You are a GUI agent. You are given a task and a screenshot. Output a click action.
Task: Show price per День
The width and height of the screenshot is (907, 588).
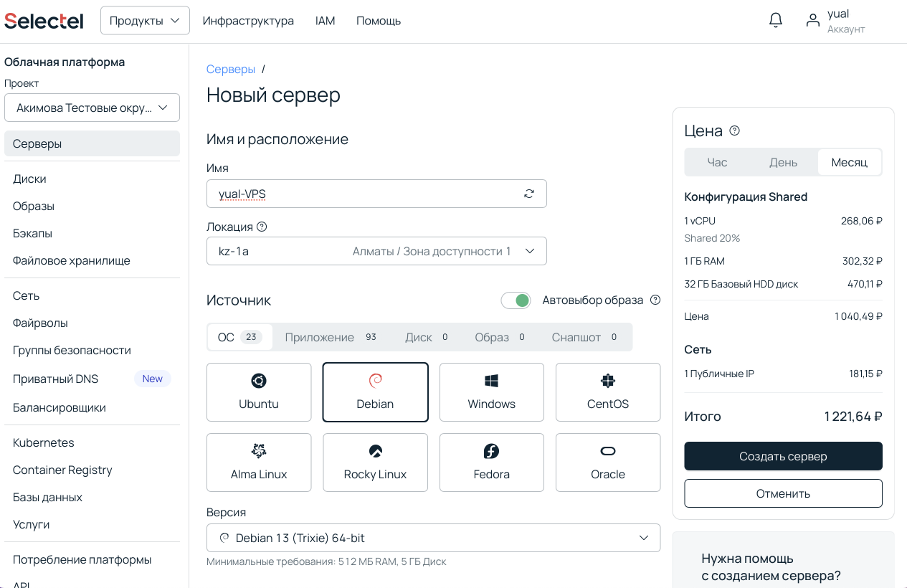(783, 162)
